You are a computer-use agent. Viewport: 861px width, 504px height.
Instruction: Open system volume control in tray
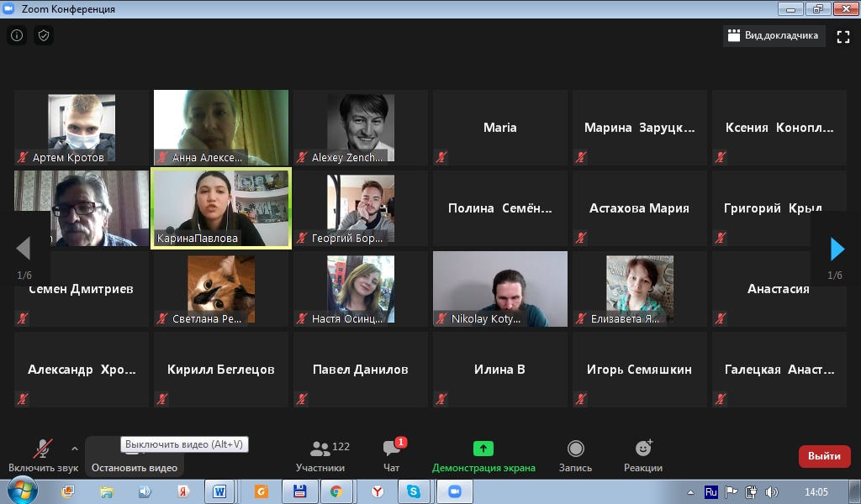point(772,492)
